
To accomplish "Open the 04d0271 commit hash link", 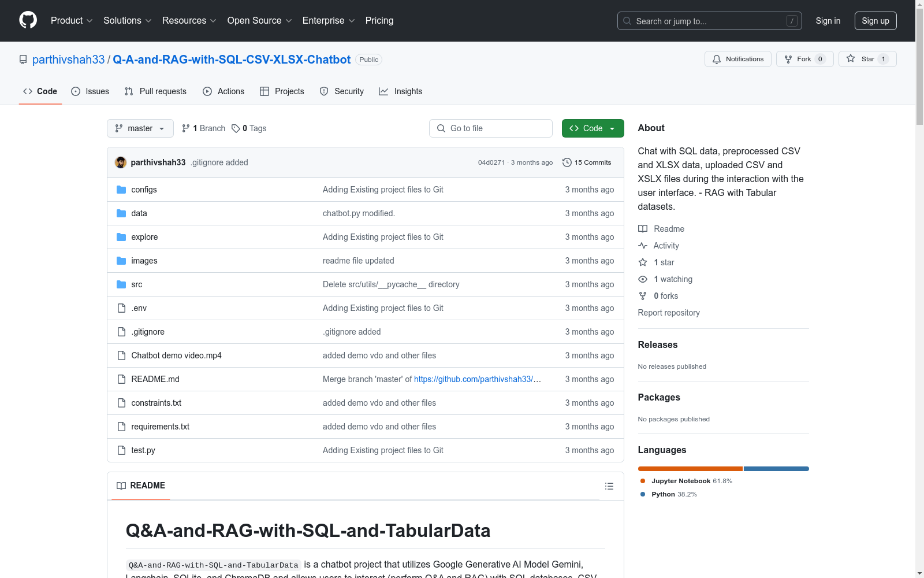I will point(491,162).
